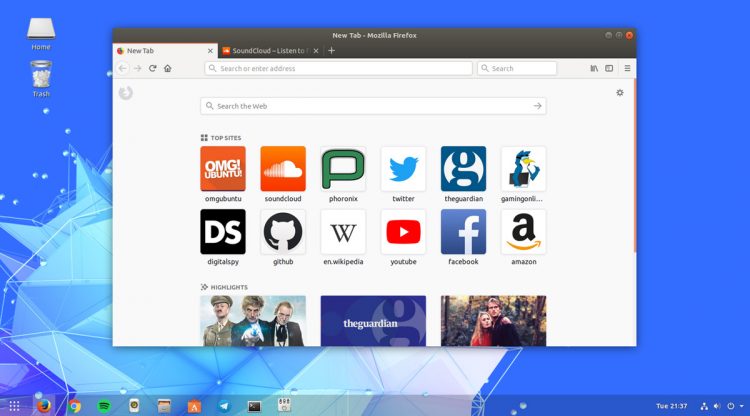Open the network status indicator
750x416 pixels.
704,406
